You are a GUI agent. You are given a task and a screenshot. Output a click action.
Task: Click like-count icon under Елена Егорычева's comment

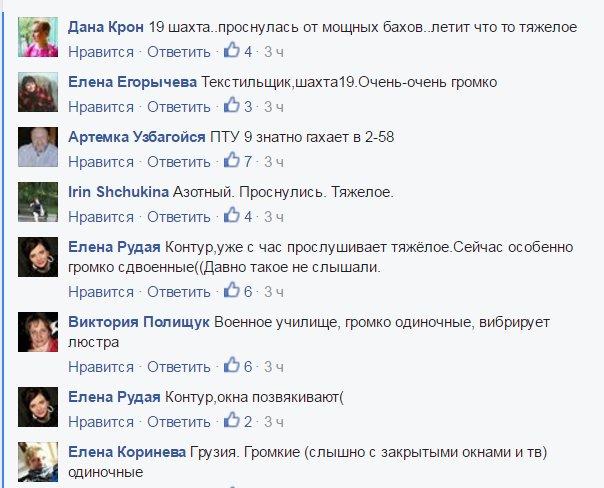click(232, 105)
